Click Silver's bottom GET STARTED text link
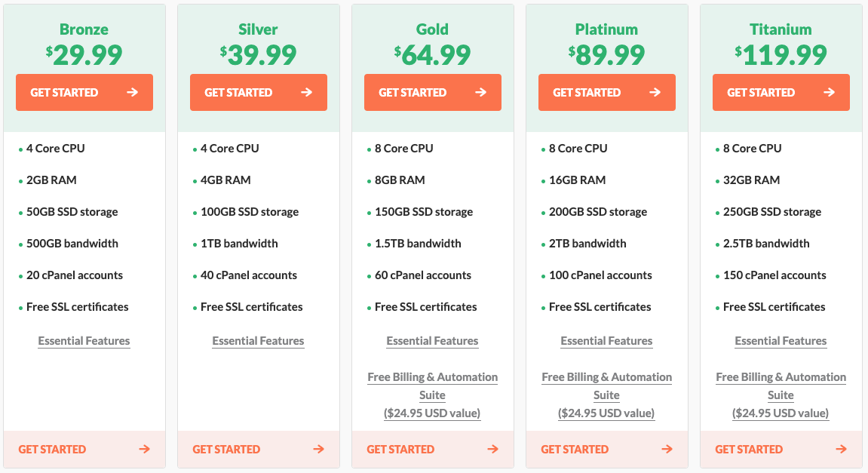868x473 pixels. 226,449
